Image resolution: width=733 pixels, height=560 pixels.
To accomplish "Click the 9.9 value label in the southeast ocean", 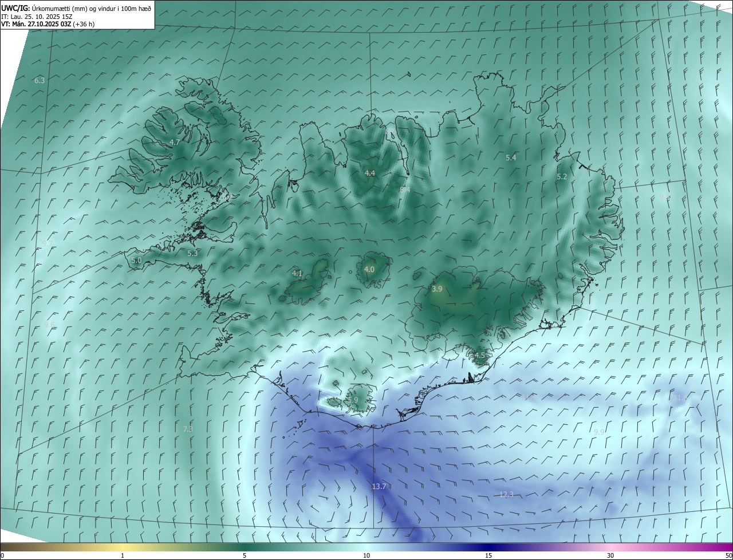I will coord(599,432).
